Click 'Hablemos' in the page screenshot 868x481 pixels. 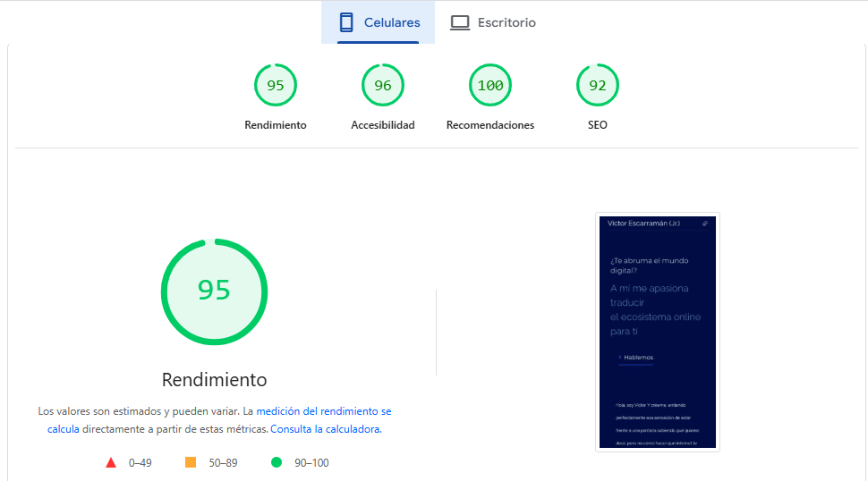tap(638, 357)
